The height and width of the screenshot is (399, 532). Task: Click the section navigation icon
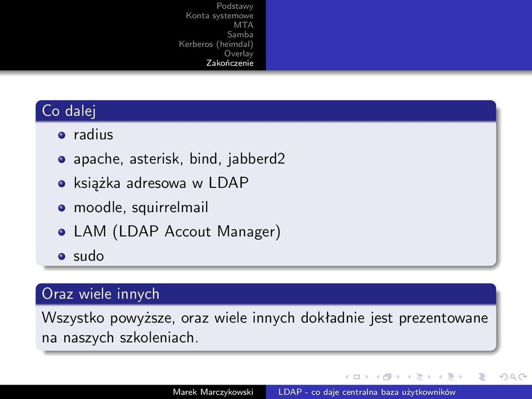[x=451, y=377]
